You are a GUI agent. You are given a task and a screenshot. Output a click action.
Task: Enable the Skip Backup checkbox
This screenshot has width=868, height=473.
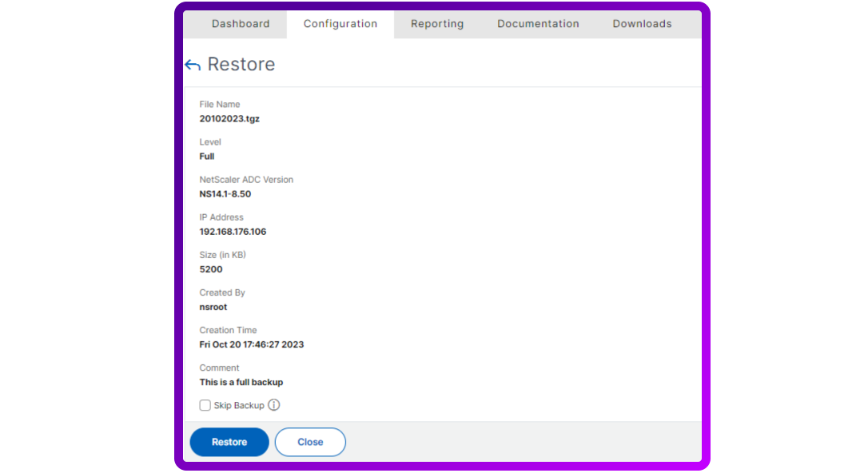[x=205, y=405]
